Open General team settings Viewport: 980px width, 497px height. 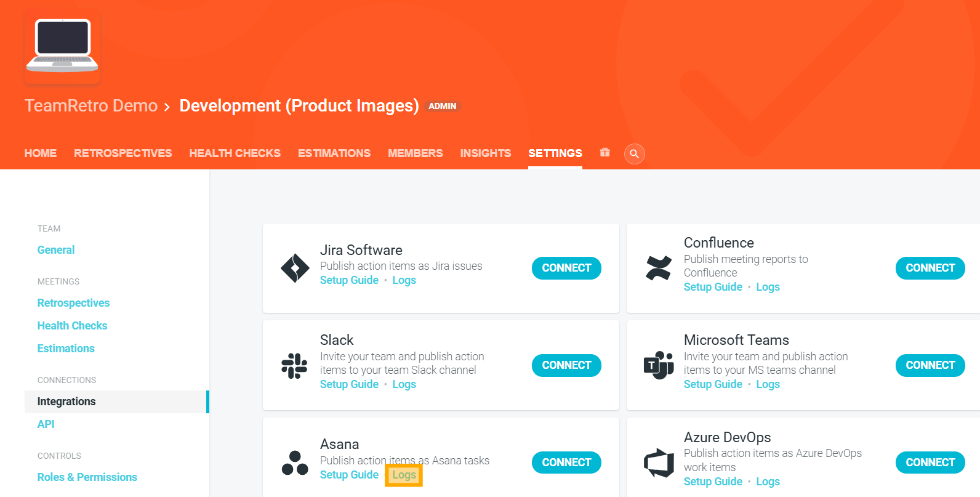56,250
